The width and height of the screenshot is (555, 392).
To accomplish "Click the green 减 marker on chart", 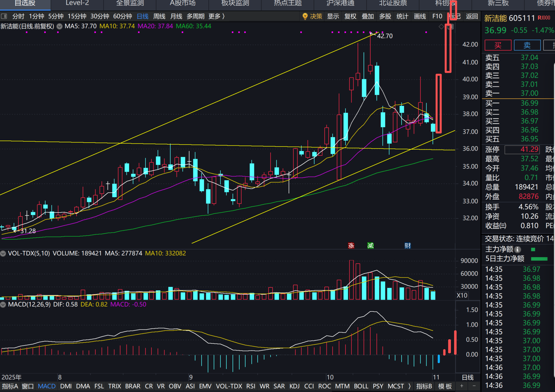I will tap(370, 245).
